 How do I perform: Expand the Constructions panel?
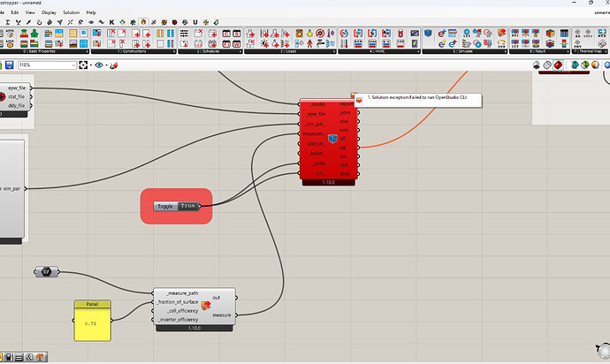[173, 51]
